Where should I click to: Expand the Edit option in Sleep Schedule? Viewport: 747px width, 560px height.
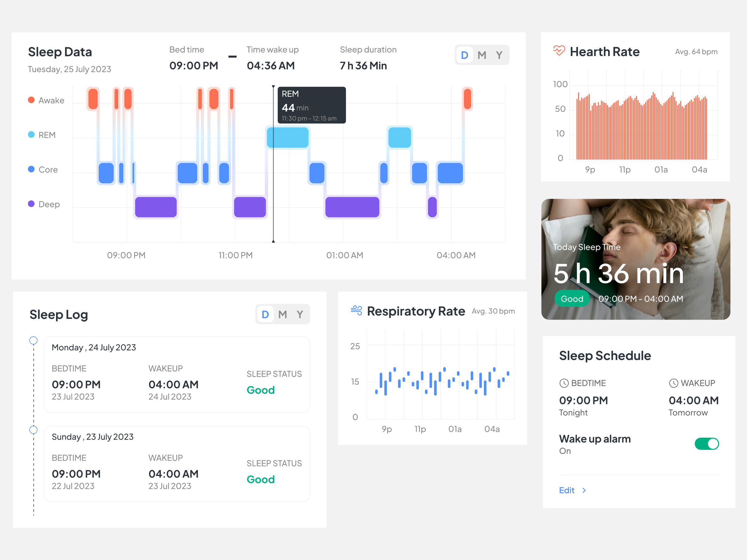coord(566,490)
